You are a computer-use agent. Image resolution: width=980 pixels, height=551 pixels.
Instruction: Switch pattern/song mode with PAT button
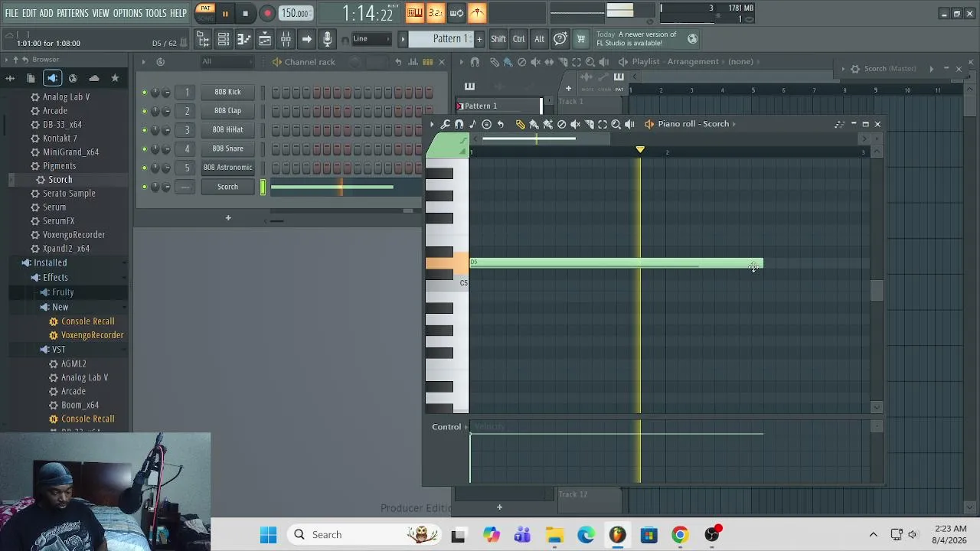205,8
